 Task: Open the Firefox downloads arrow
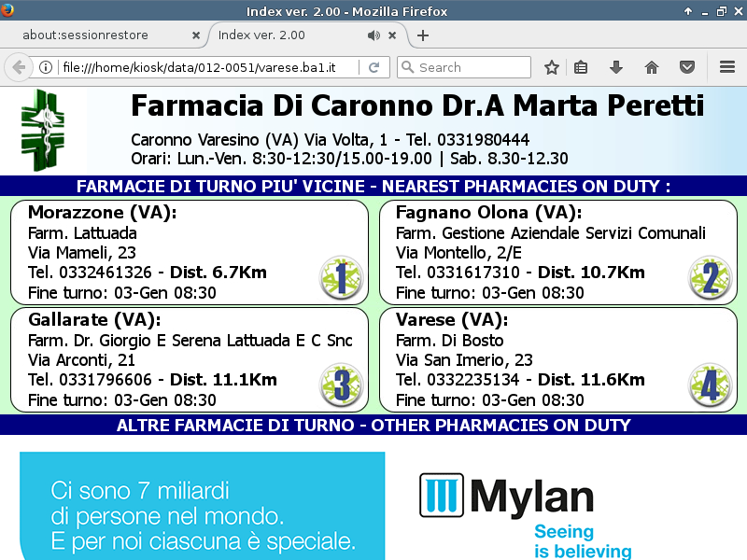pyautogui.click(x=616, y=67)
